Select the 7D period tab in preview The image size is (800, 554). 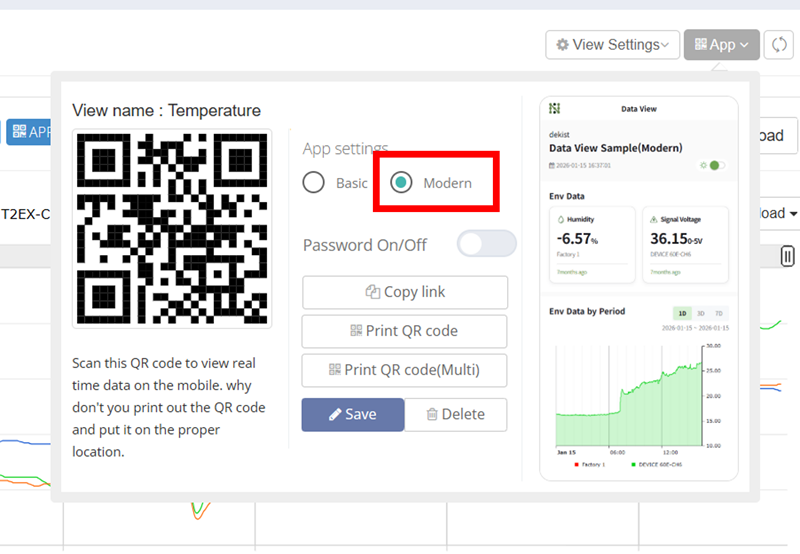pos(719,313)
